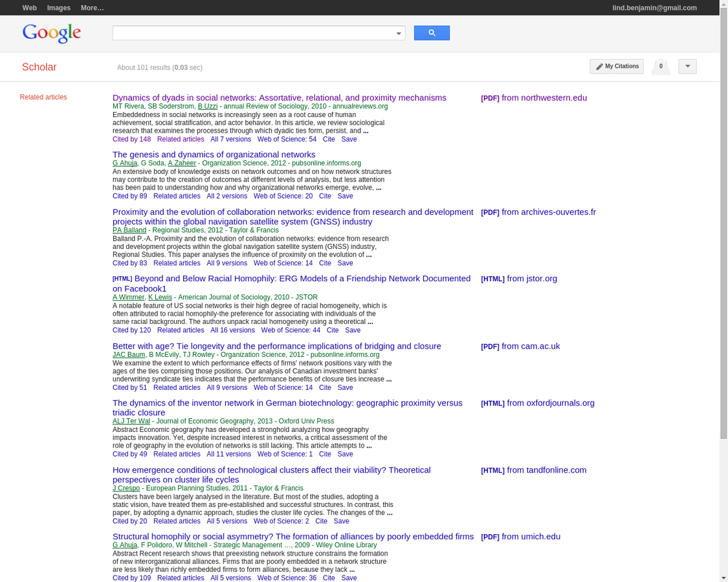Open the notifications bell showing 0

[661, 67]
